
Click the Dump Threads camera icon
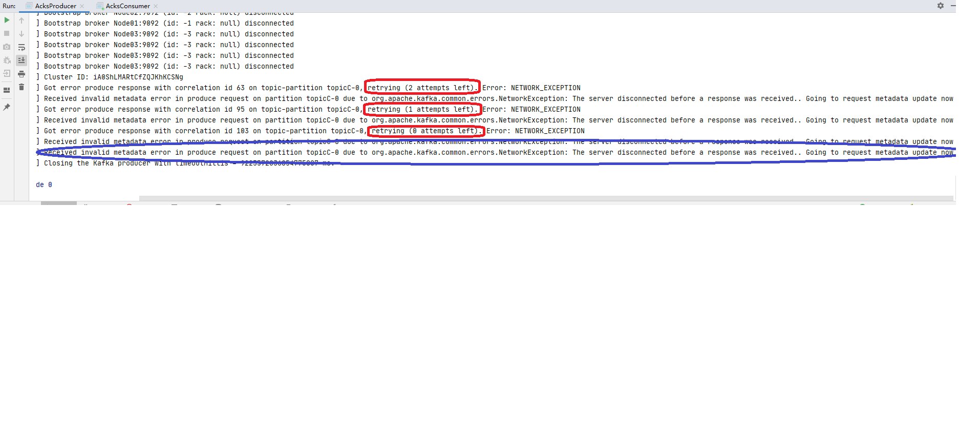click(x=7, y=47)
